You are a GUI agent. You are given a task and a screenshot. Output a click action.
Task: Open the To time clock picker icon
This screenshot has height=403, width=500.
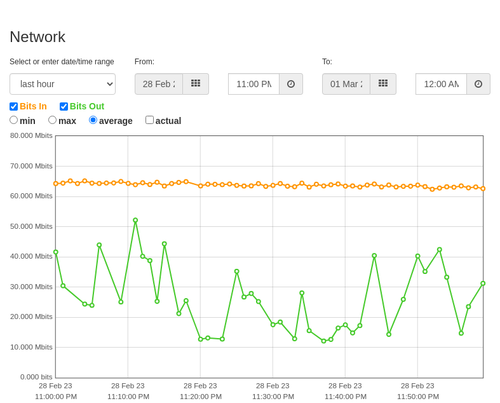[478, 84]
